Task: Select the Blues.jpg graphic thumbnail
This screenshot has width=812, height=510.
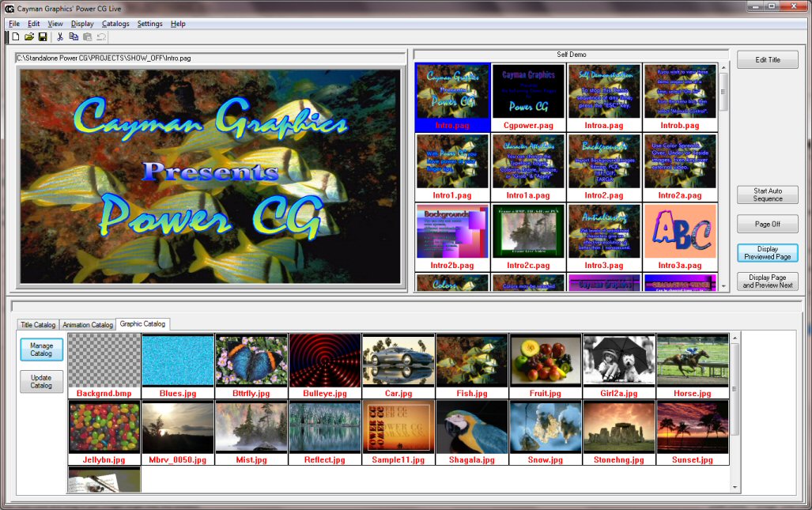Action: (178, 366)
